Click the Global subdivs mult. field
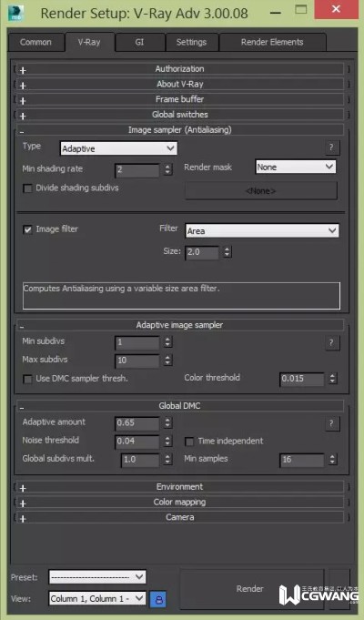The width and height of the screenshot is (364, 620). point(140,460)
